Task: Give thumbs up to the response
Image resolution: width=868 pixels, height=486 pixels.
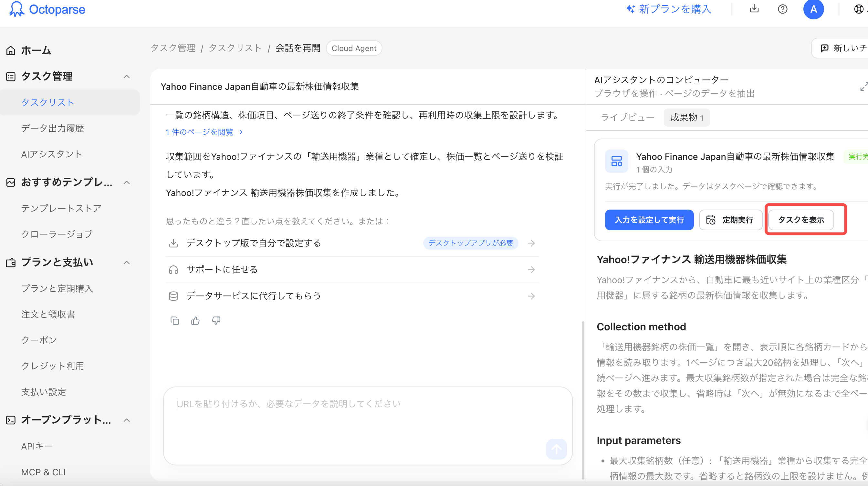Action: (195, 321)
